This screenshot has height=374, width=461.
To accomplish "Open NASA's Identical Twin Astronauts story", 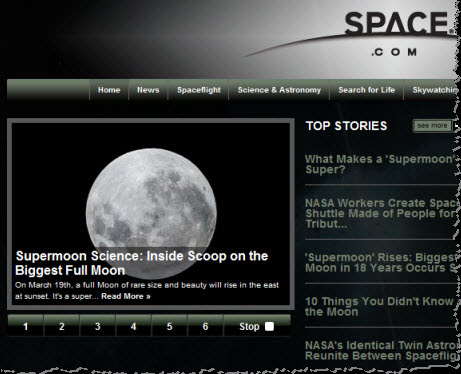I will pos(381,350).
